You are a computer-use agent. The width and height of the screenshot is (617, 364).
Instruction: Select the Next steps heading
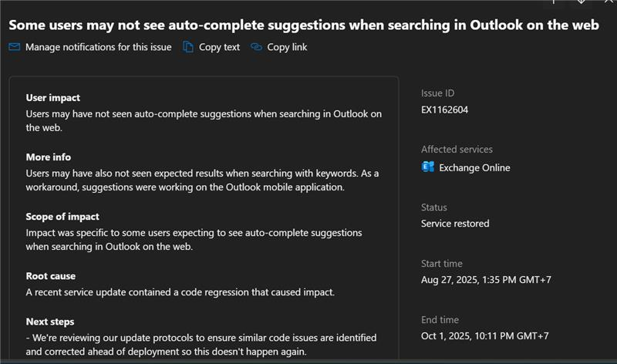point(49,322)
